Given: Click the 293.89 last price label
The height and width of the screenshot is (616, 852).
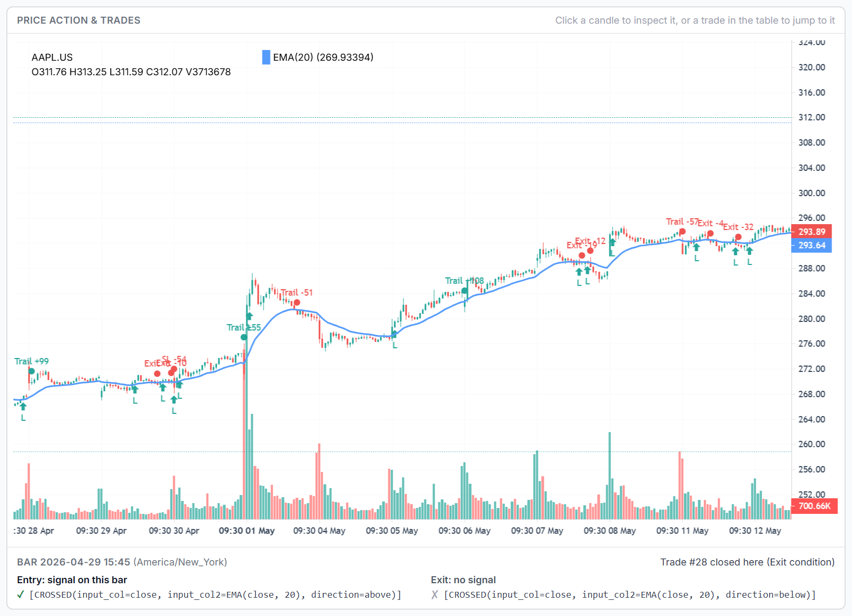Looking at the screenshot, I should coord(812,232).
